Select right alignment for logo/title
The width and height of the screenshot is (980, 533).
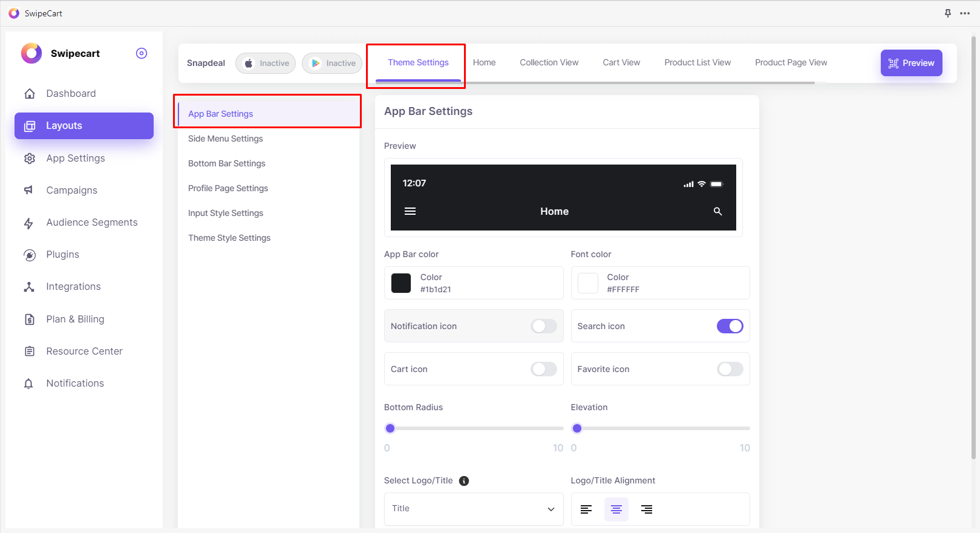tap(647, 509)
